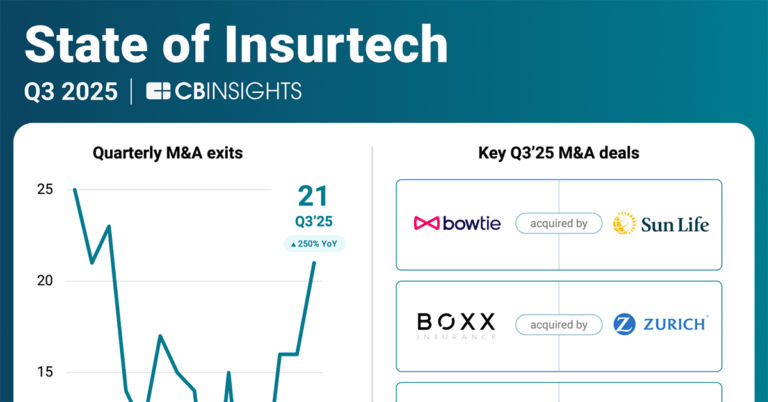Select the 'Key Q3'25 M&A deals' heading
The width and height of the screenshot is (768, 402).
point(559,153)
